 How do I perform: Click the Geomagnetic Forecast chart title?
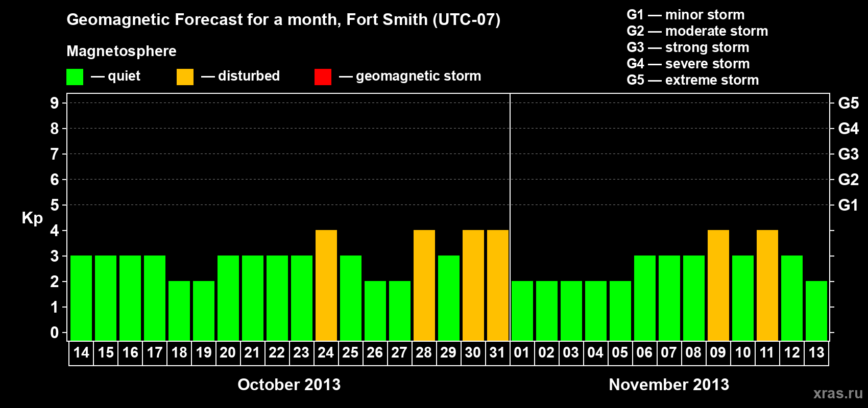point(283,19)
